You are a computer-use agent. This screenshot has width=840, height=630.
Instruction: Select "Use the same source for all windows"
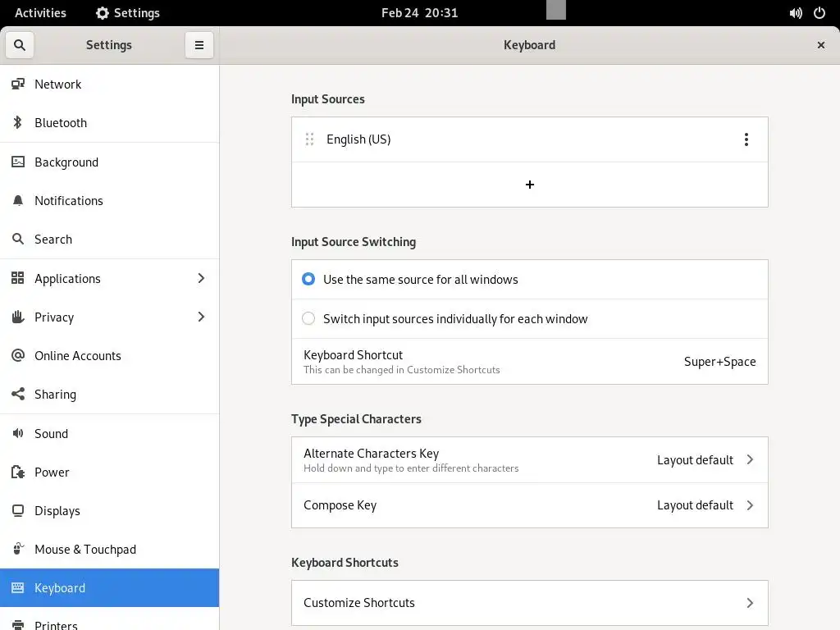coord(308,280)
